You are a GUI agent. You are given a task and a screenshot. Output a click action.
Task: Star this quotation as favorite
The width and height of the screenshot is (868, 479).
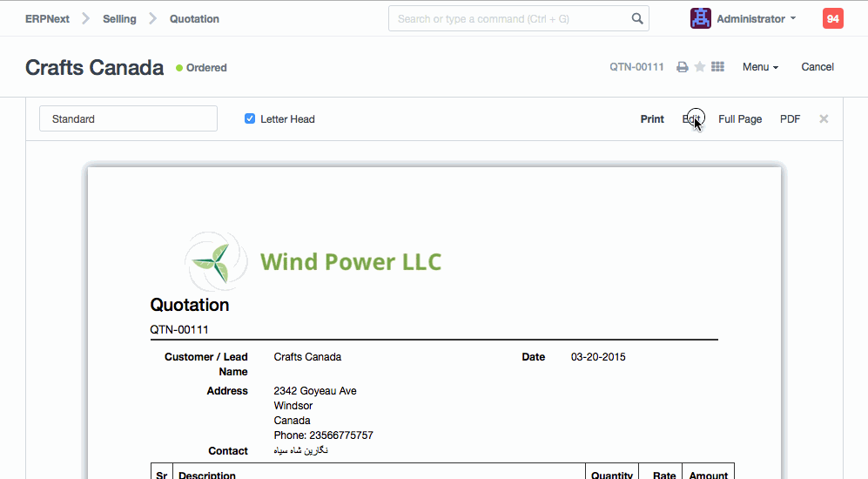coord(700,67)
